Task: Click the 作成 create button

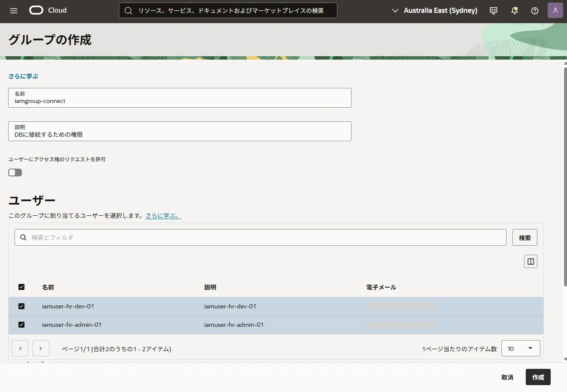Action: (x=538, y=377)
